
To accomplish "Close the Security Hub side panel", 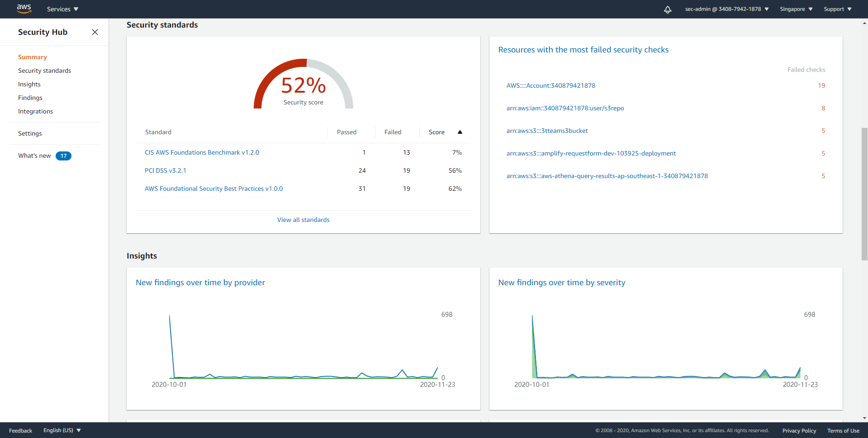I will 95,32.
